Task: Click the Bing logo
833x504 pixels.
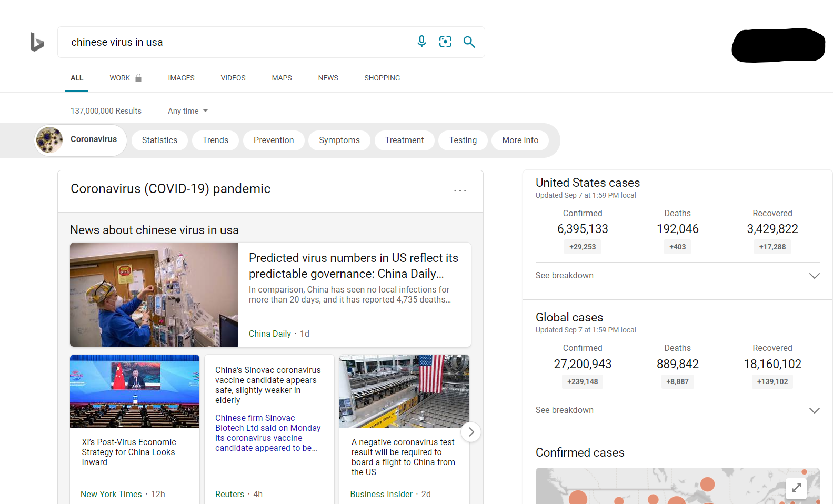Action: coord(37,42)
